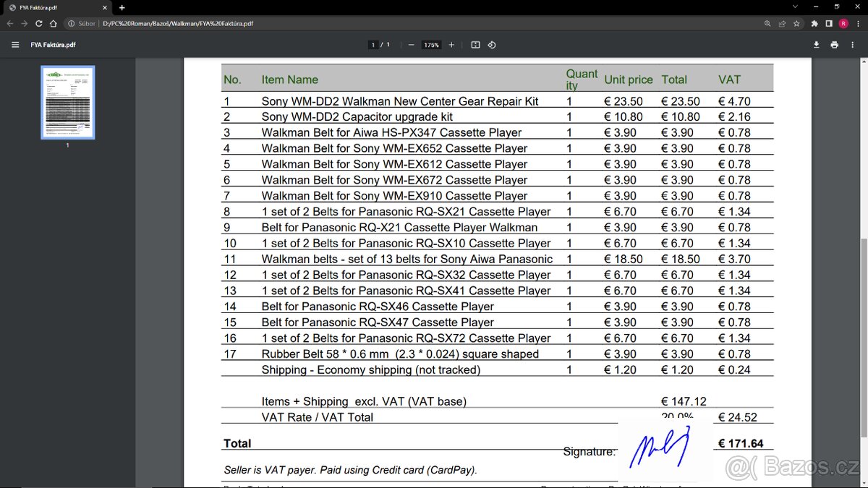Viewport: 868px width, 488px height.
Task: Reload the page in the browser
Action: click(38, 23)
